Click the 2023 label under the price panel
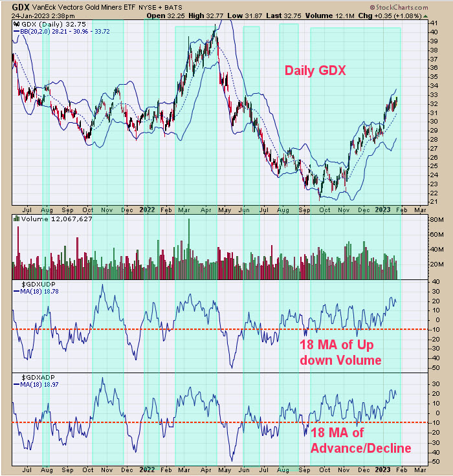This screenshot has width=453, height=476. 382,210
